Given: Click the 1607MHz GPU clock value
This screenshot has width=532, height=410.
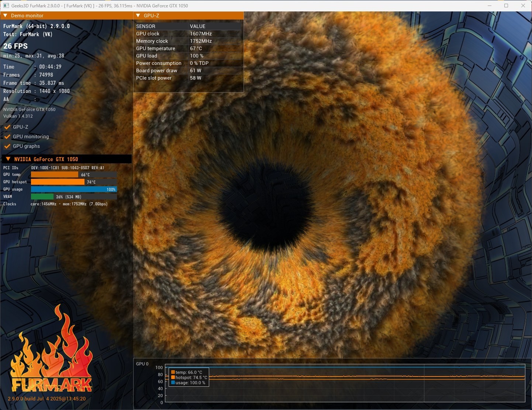Looking at the screenshot, I should 201,34.
